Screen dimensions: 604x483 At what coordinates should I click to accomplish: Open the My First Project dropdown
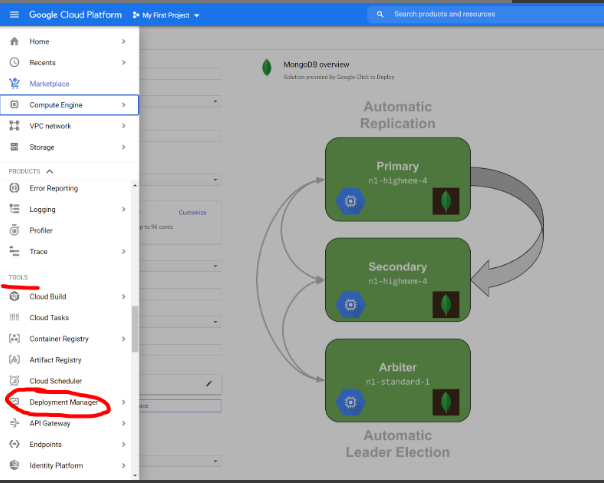[166, 15]
